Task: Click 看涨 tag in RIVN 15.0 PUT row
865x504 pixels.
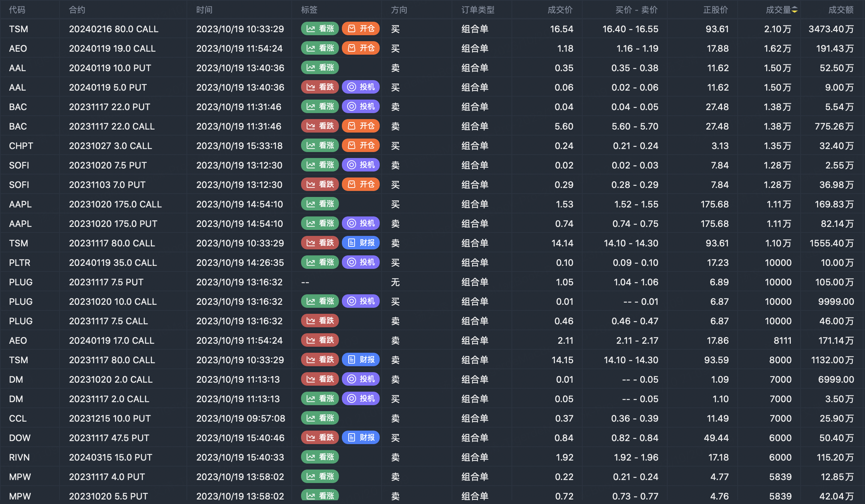Action: coord(320,457)
